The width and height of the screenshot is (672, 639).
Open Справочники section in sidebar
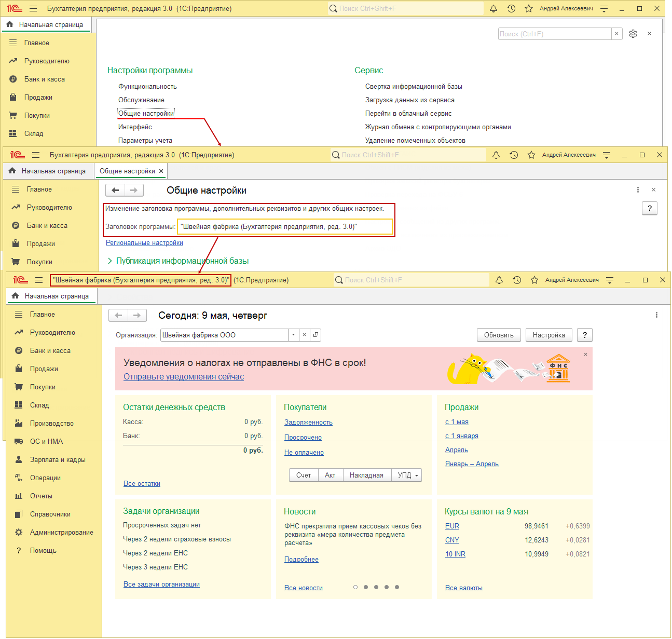50,514
